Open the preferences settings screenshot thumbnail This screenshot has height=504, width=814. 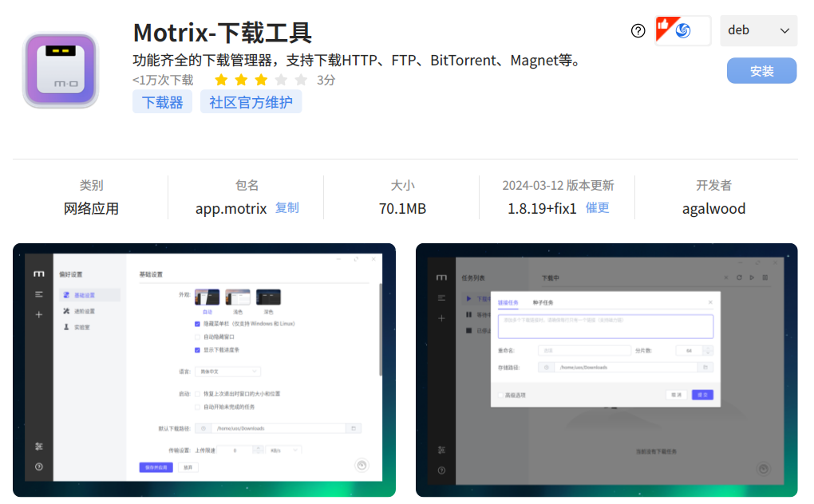204,370
